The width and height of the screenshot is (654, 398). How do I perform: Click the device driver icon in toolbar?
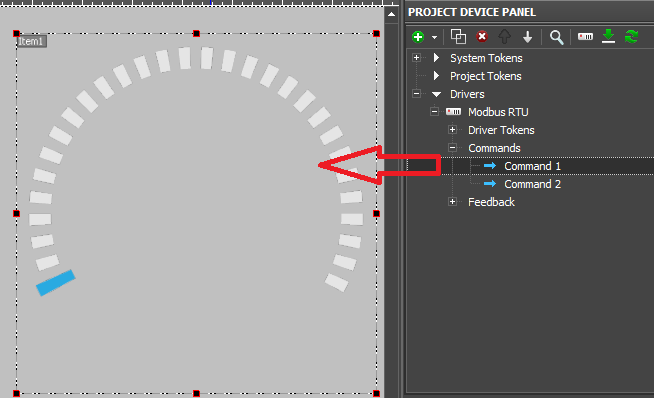[x=585, y=37]
